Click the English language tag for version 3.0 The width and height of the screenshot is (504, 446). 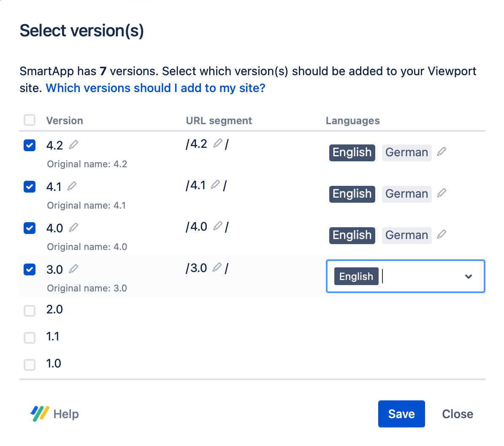[x=356, y=276]
